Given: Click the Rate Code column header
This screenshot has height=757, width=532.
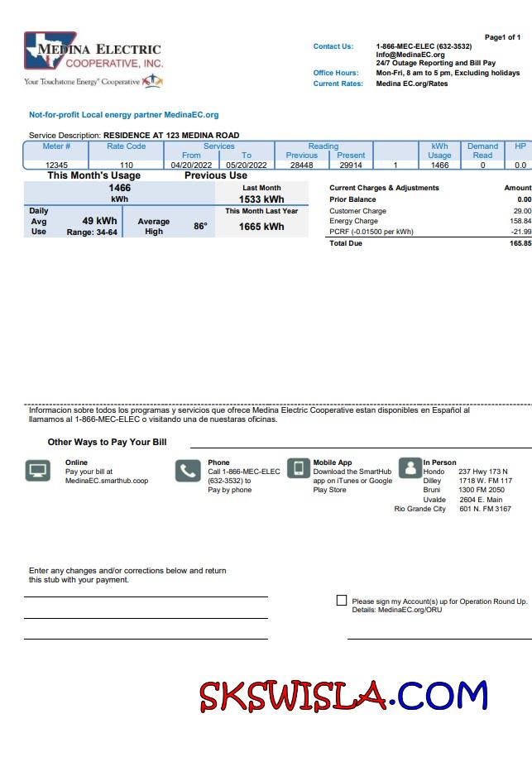Looking at the screenshot, I should 126,146.
